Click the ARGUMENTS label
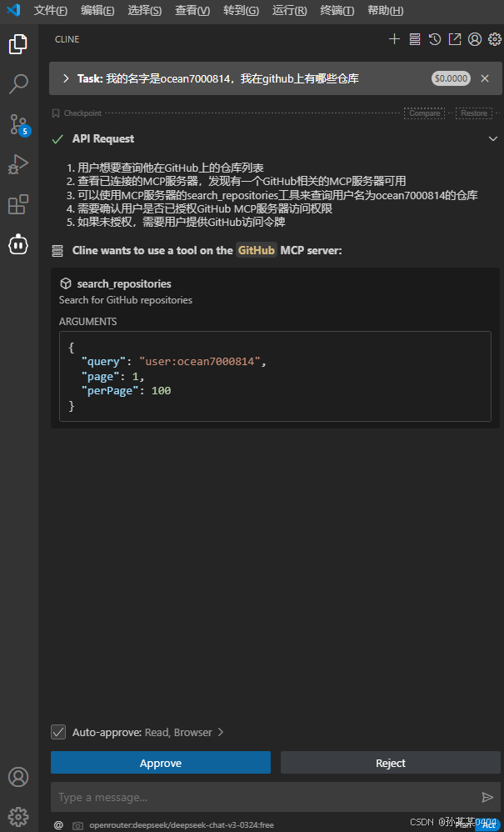The height and width of the screenshot is (832, 504). pyautogui.click(x=88, y=322)
